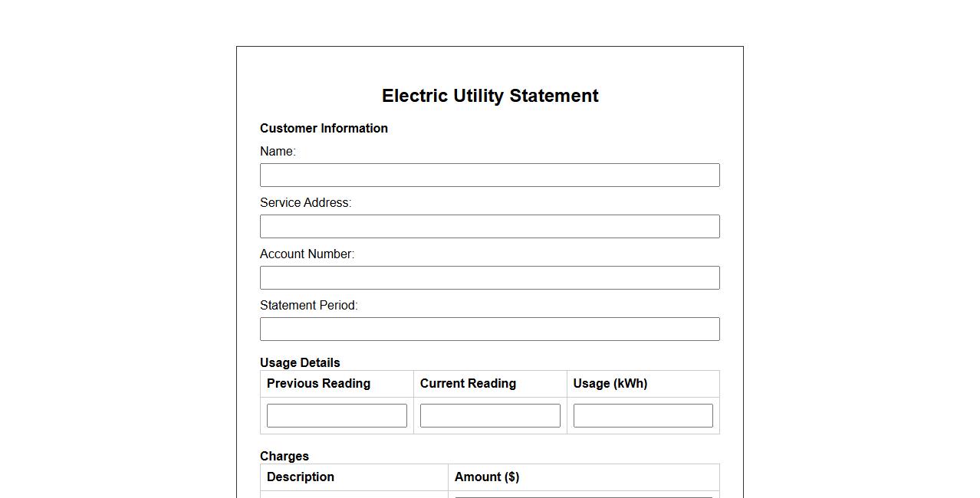Click the Charges section heading

click(x=284, y=456)
